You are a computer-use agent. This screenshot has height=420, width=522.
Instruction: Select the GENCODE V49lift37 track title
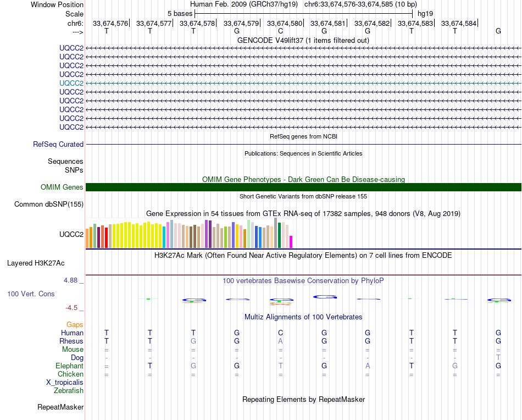point(303,40)
